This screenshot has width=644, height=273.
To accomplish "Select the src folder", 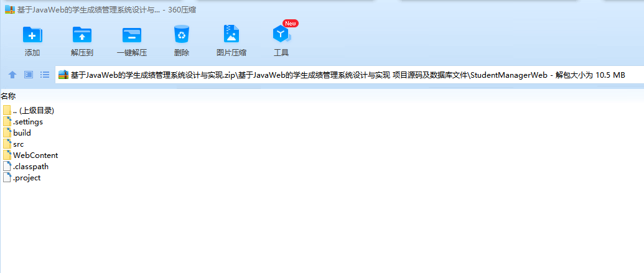I will [14, 144].
